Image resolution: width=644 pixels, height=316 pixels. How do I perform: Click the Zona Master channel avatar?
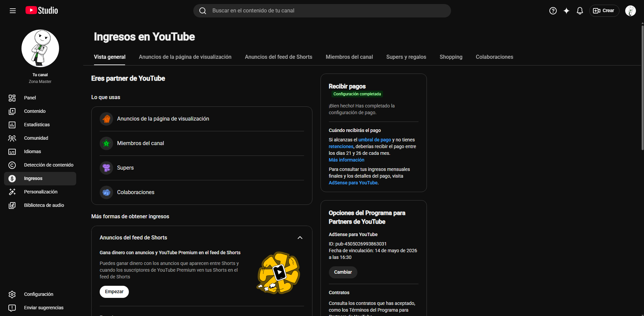[x=40, y=48]
